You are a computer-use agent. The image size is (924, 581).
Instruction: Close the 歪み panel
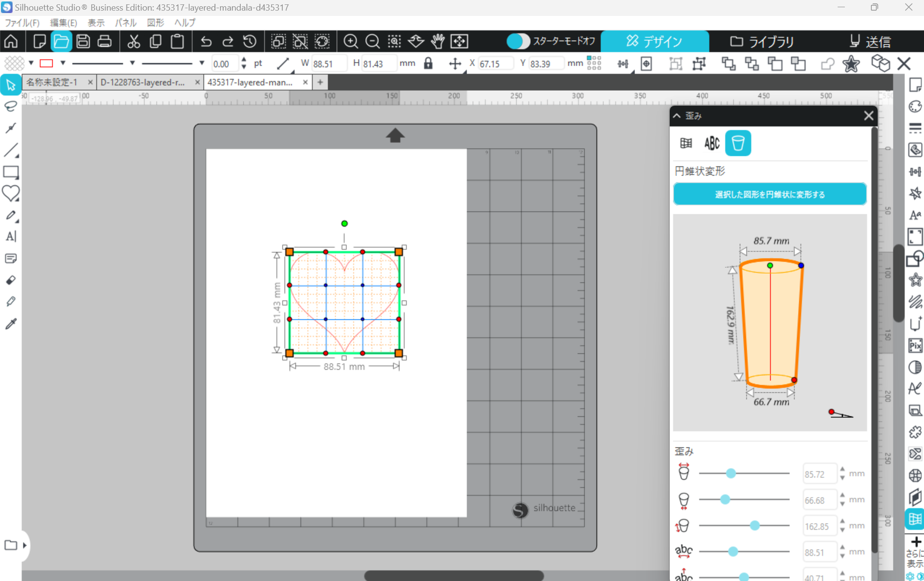(869, 116)
